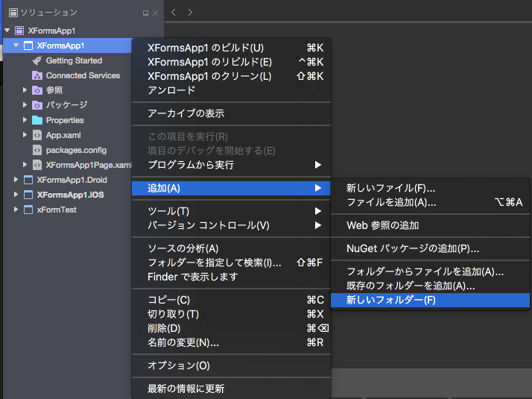Click the solution pad icon beside ソリューション
Image resolution: width=532 pixels, height=399 pixels.
coord(13,13)
